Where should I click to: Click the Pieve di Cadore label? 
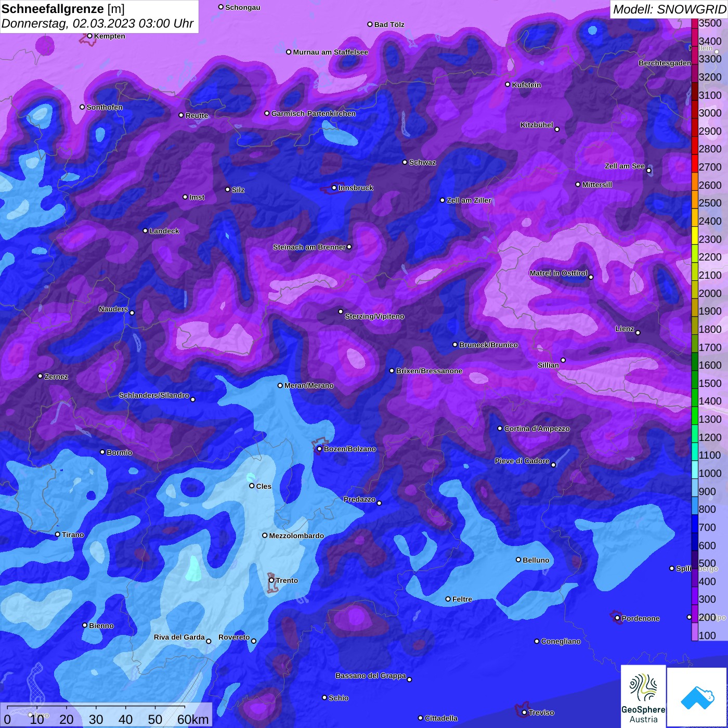[x=522, y=461]
